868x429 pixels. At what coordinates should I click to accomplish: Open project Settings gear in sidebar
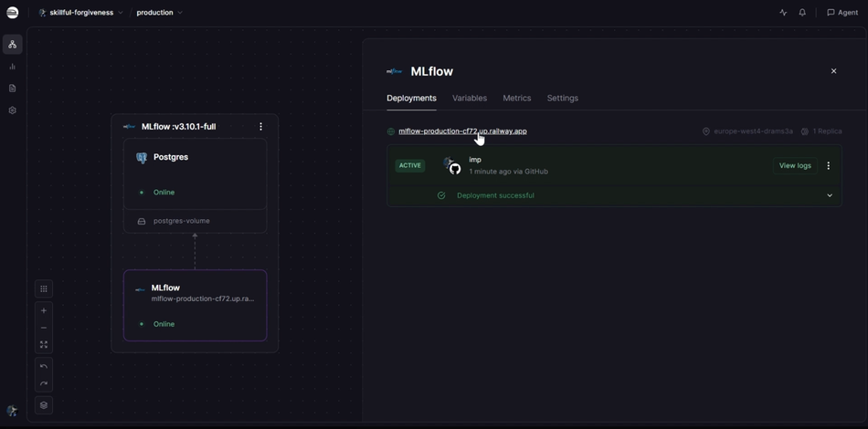tap(12, 110)
